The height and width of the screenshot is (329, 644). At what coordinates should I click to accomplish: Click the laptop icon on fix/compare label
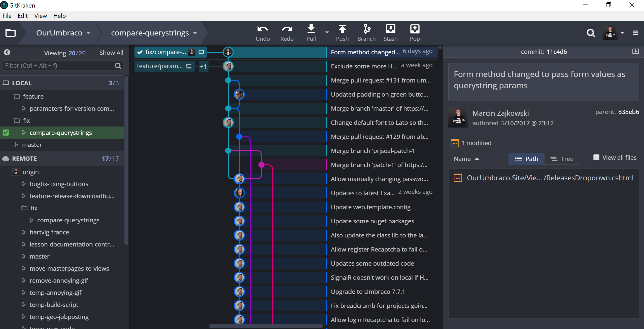pos(201,52)
